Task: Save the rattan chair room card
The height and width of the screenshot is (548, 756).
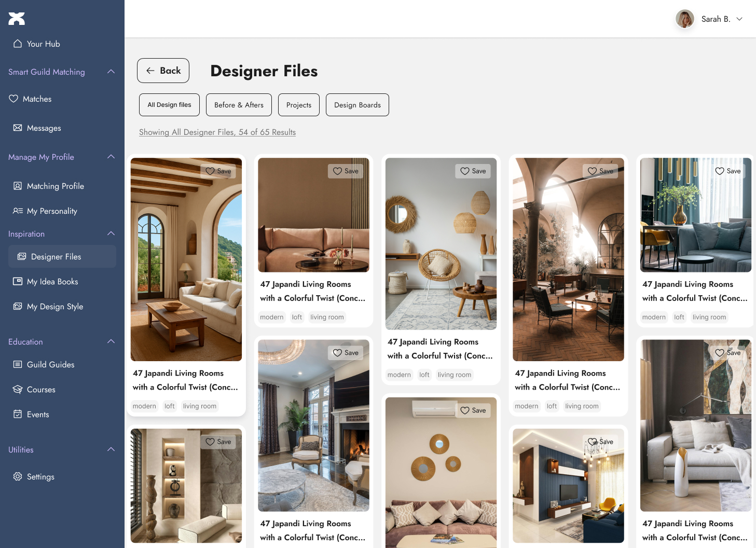Action: (x=473, y=171)
